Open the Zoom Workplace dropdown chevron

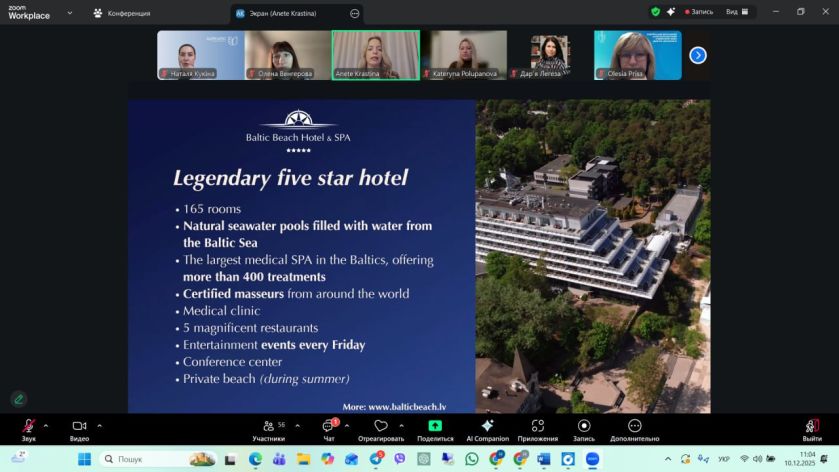[70, 13]
